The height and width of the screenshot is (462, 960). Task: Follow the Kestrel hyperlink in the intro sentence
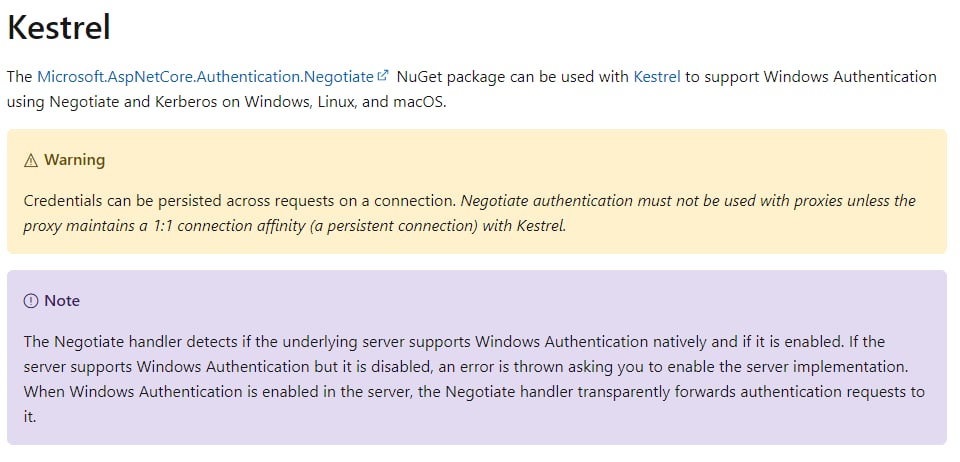[x=657, y=76]
